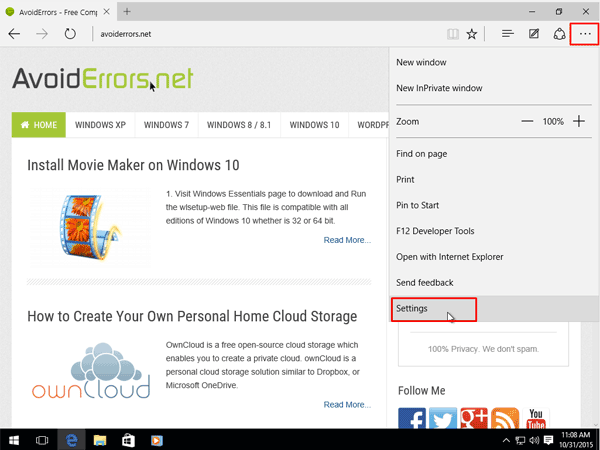Increase zoom with the plus button
The height and width of the screenshot is (450, 600).
pos(578,121)
